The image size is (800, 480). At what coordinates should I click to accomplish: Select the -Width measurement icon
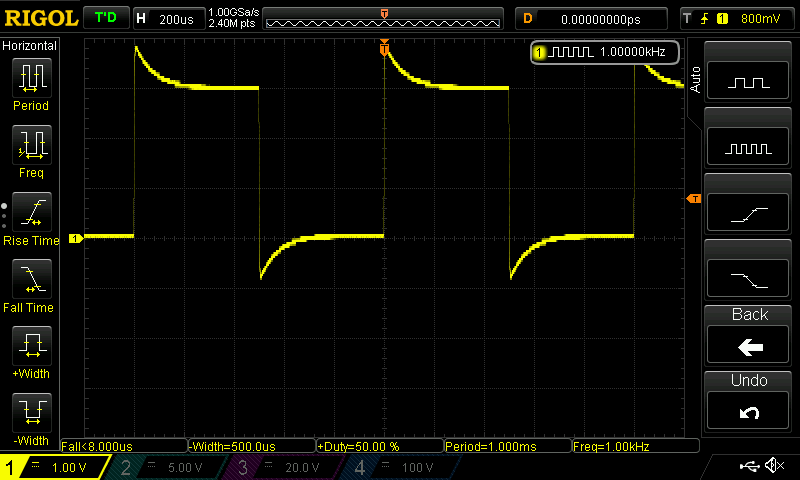coord(31,418)
